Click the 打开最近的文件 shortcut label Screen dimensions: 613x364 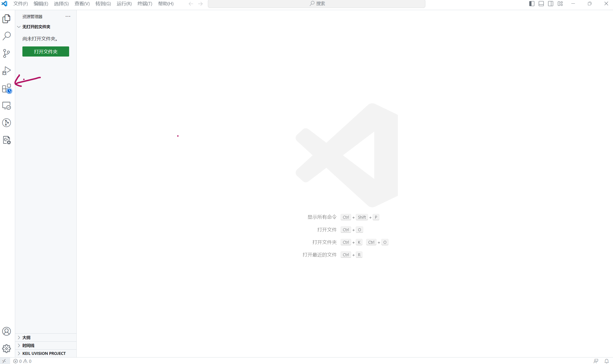click(x=319, y=255)
